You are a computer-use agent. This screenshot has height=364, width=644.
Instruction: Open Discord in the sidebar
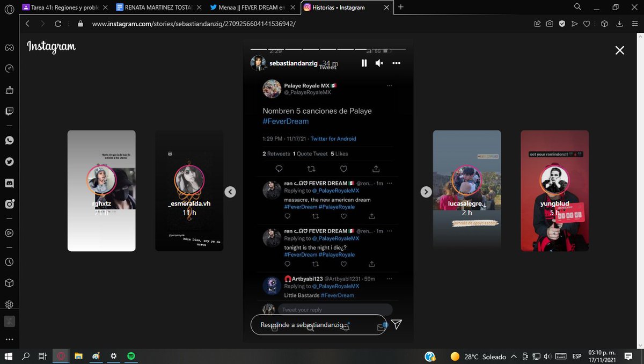tap(9, 183)
